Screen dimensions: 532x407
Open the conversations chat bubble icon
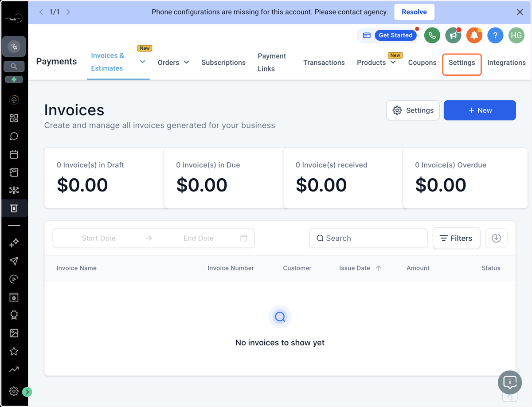pyautogui.click(x=14, y=136)
